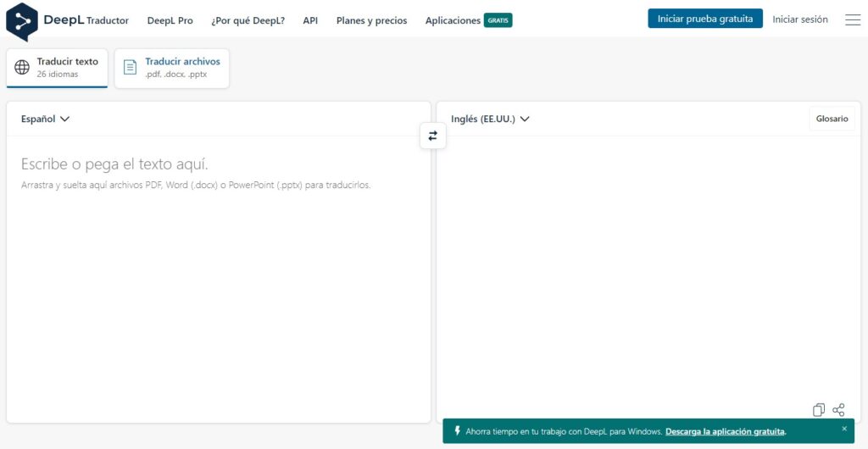Select the Traducir texto tab

57,68
